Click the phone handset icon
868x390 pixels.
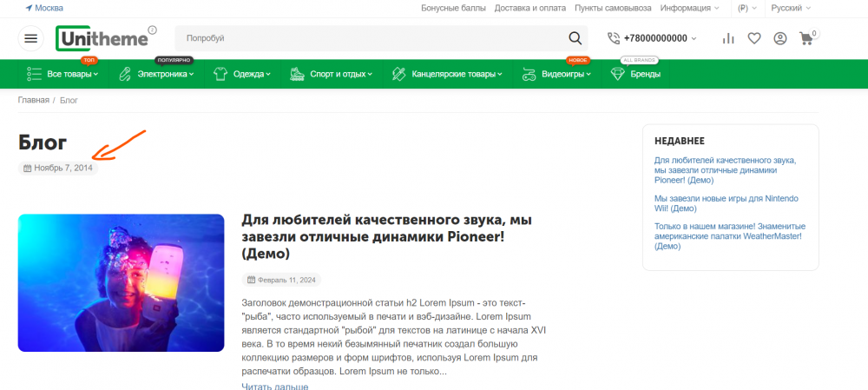[614, 38]
